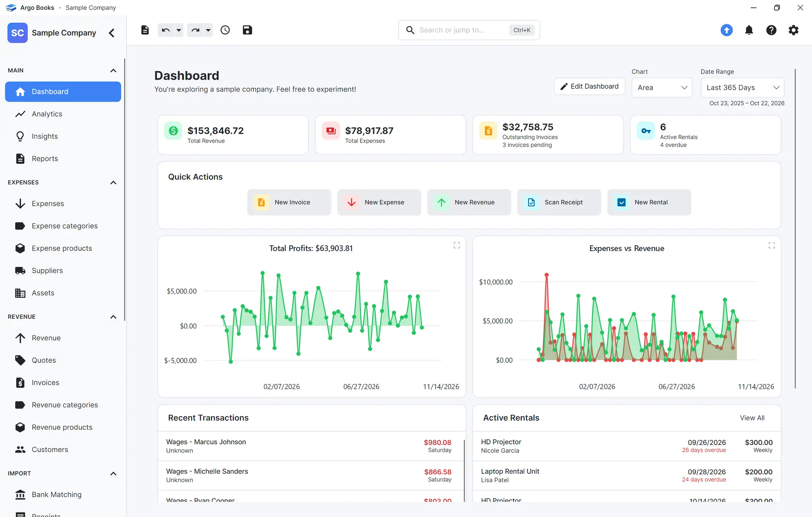Click the Active Rentals key icon
This screenshot has width=812, height=517.
(646, 131)
